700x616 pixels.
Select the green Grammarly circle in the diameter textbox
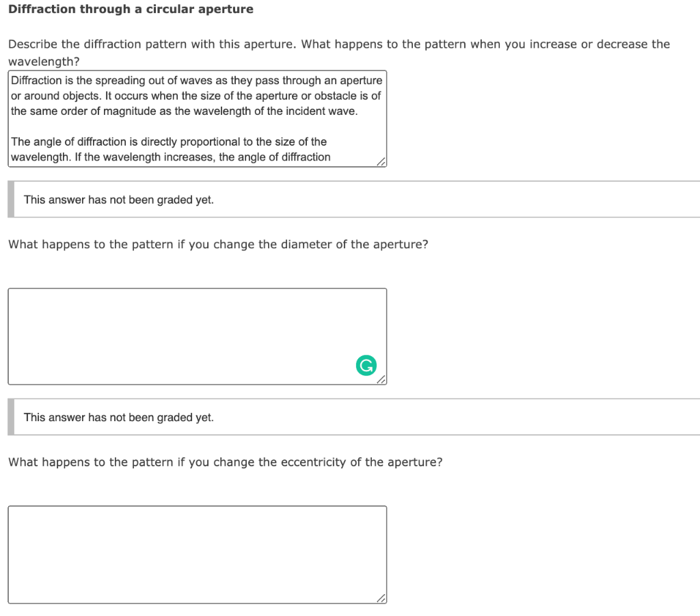click(366, 365)
